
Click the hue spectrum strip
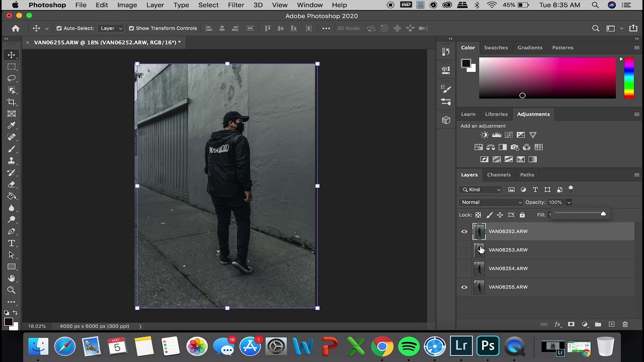click(x=629, y=78)
